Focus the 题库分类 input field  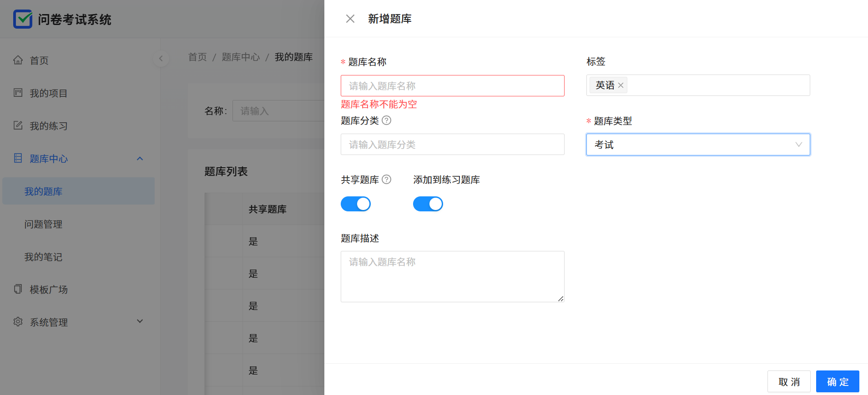point(453,145)
